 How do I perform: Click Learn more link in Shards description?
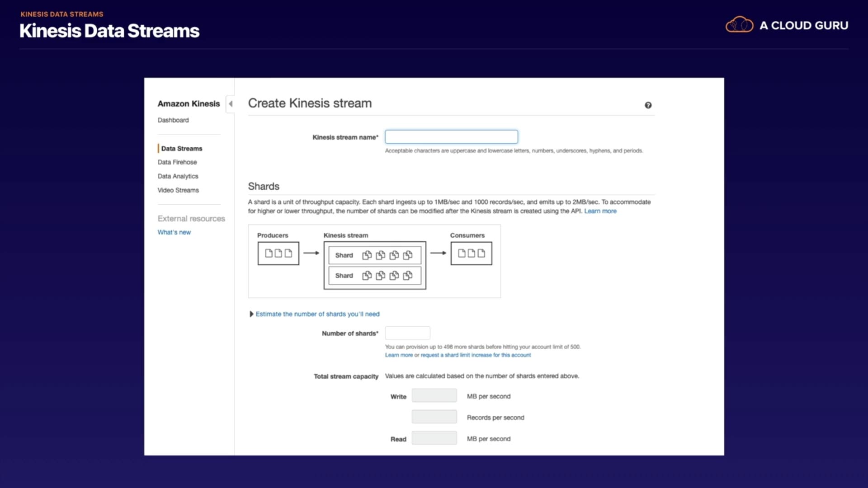click(x=600, y=211)
